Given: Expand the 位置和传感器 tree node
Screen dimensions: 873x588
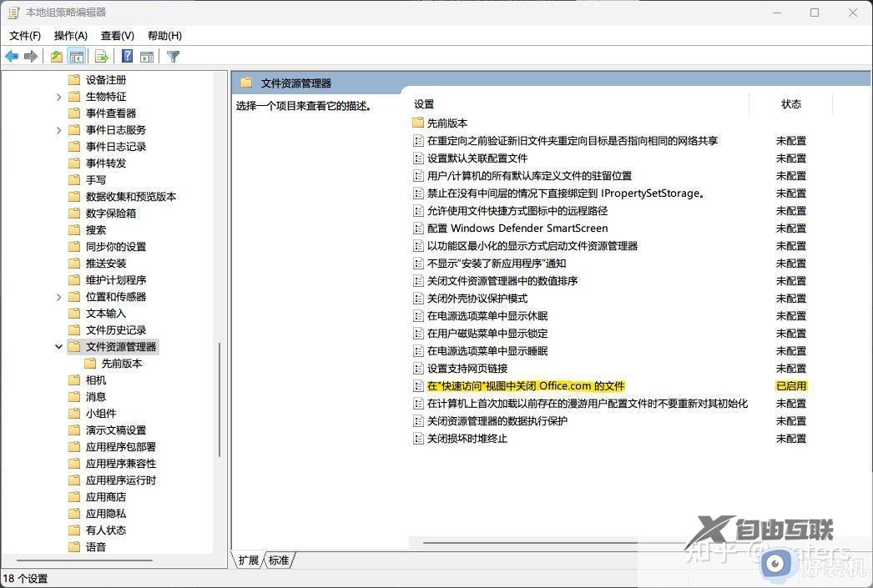Looking at the screenshot, I should (58, 296).
